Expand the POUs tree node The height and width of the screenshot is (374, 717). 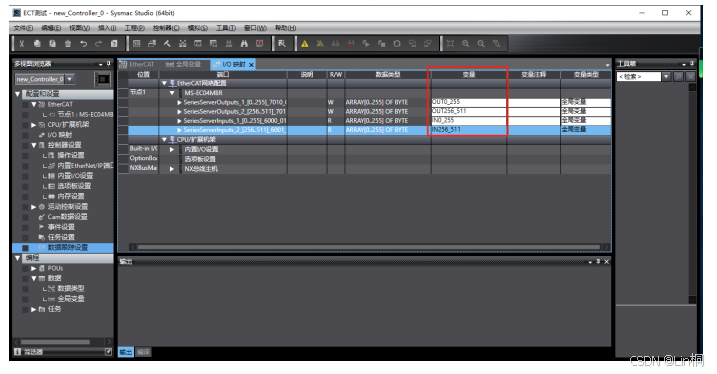coord(33,268)
